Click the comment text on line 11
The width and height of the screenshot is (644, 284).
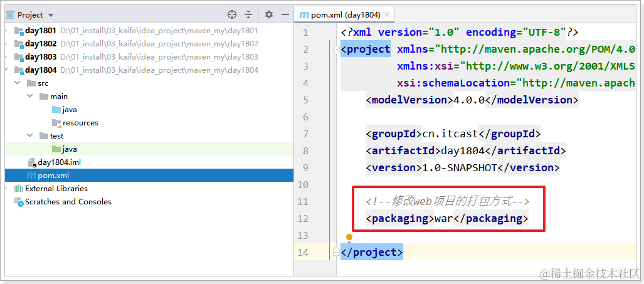[x=448, y=201]
